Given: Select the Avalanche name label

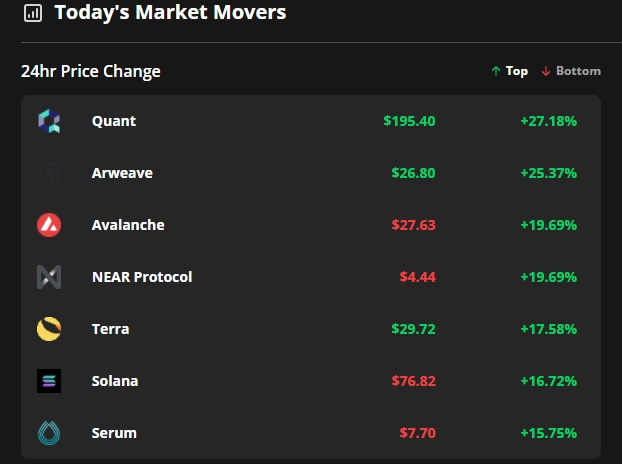Looking at the screenshot, I should (x=128, y=225).
